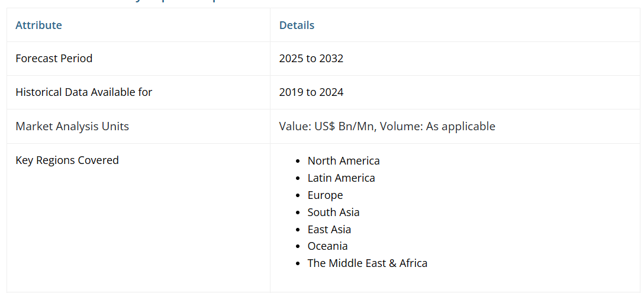Click South Asia list item
The width and height of the screenshot is (644, 293).
coord(333,212)
